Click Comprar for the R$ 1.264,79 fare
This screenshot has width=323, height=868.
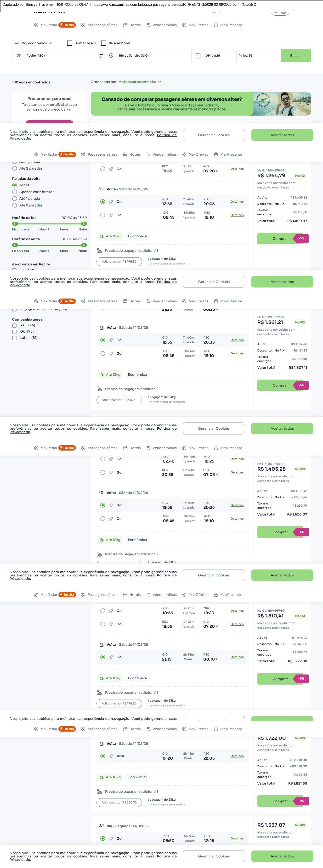pos(280,239)
